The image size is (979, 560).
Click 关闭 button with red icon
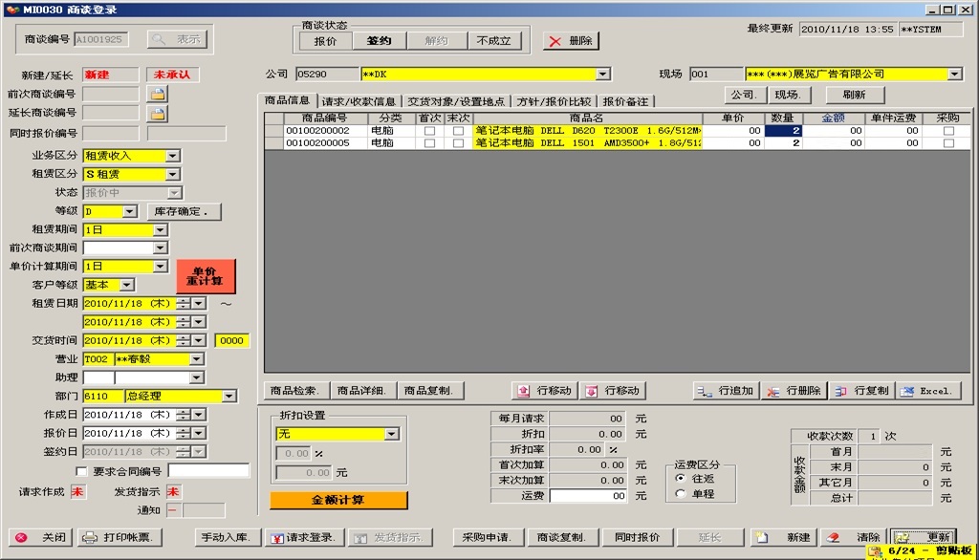click(40, 537)
